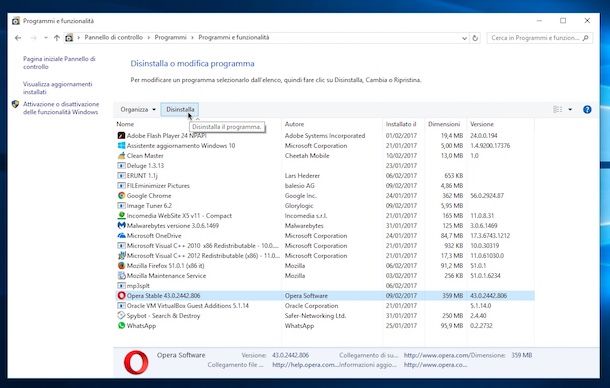This screenshot has height=388, width=610.
Task: Click Oracle Corporation author cell
Action: [x=311, y=305]
